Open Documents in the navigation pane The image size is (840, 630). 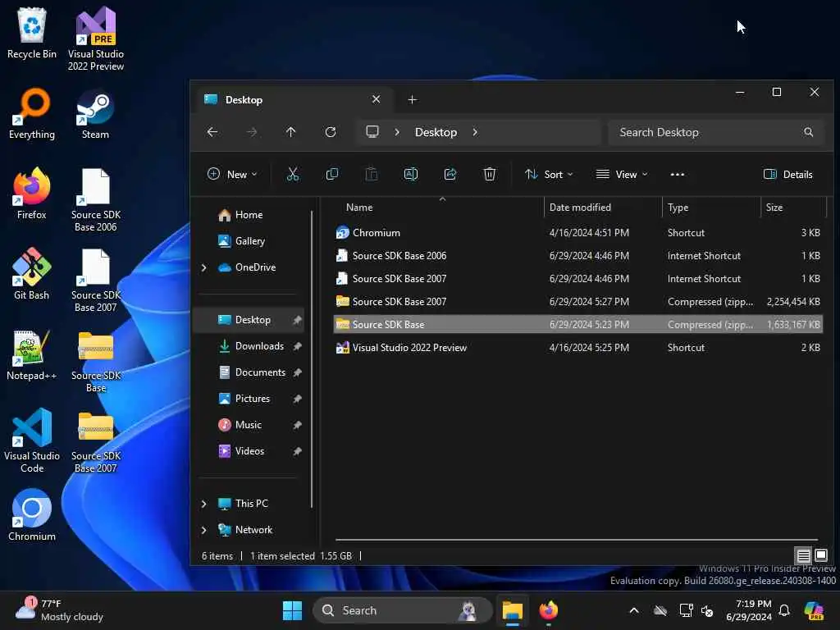tap(260, 372)
